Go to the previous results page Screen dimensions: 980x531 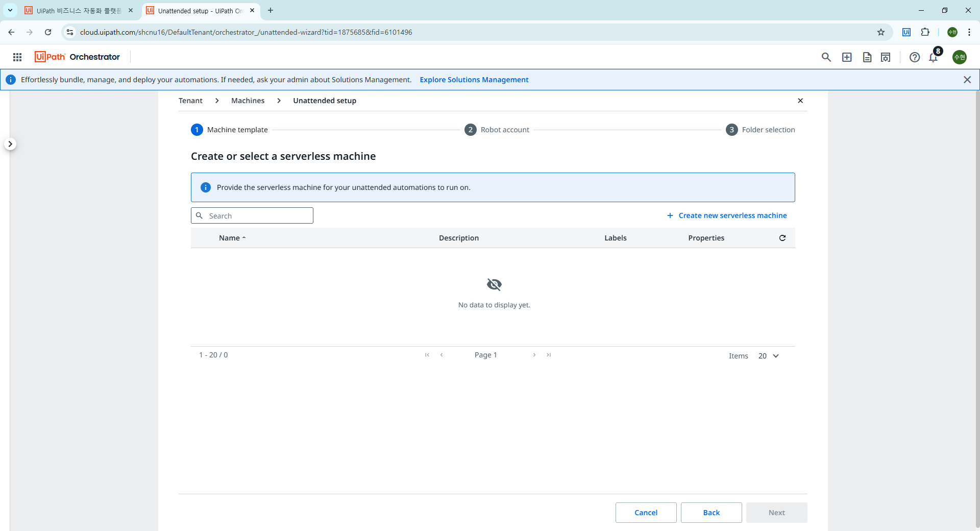442,355
